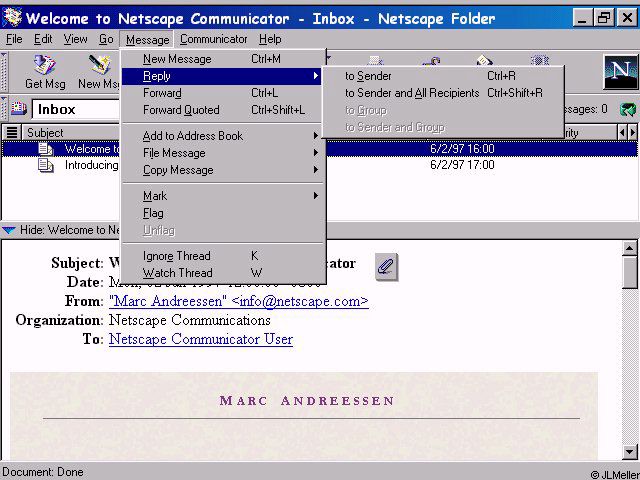Click the message pane scrollbar thumb

pyautogui.click(x=630, y=273)
